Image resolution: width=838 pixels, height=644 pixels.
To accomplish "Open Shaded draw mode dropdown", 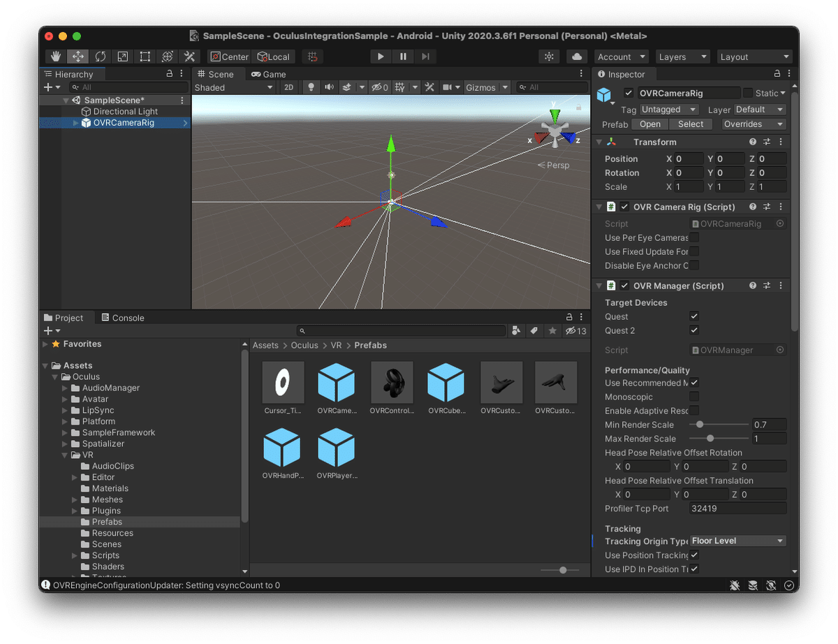I will 234,87.
